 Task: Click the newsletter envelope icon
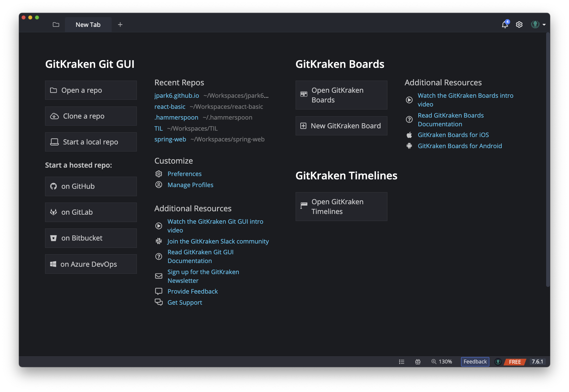click(159, 276)
